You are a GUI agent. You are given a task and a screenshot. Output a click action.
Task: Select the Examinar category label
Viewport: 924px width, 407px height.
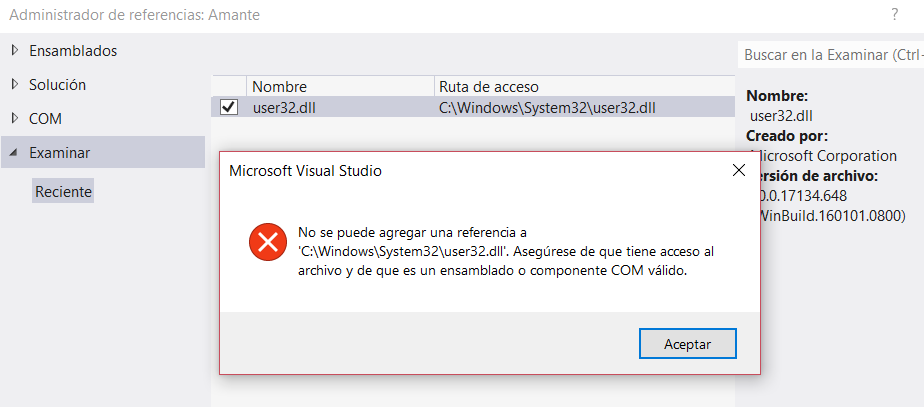pyautogui.click(x=60, y=153)
